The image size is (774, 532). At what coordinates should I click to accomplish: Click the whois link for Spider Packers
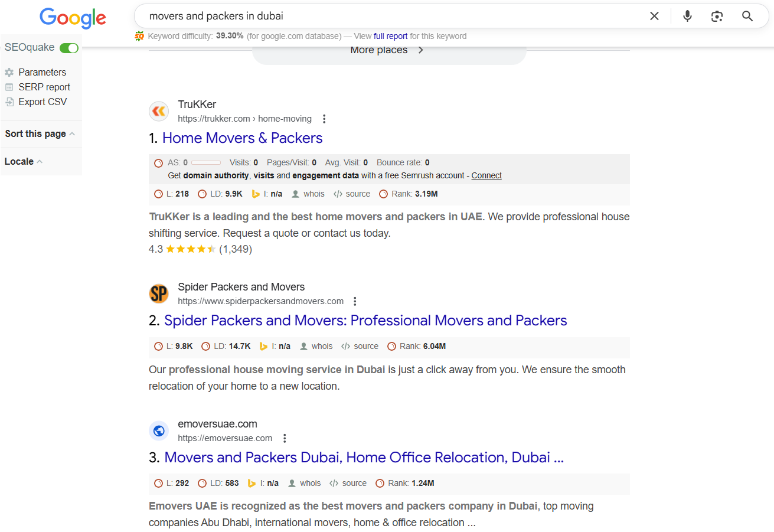(x=322, y=347)
